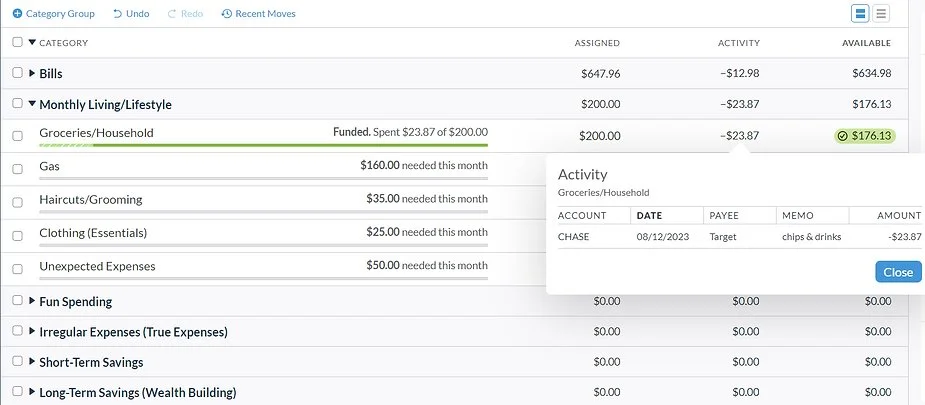Collapse all categories using the header triangle

coord(32,43)
